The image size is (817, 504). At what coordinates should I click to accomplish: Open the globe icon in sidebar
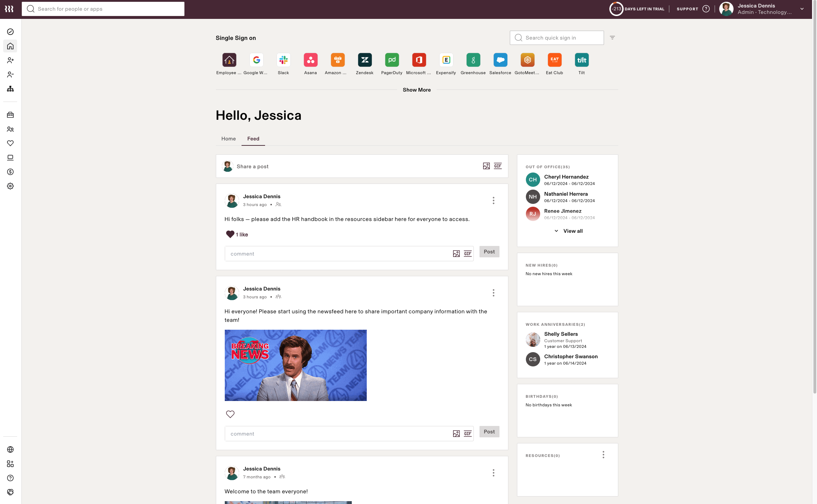coord(10,449)
